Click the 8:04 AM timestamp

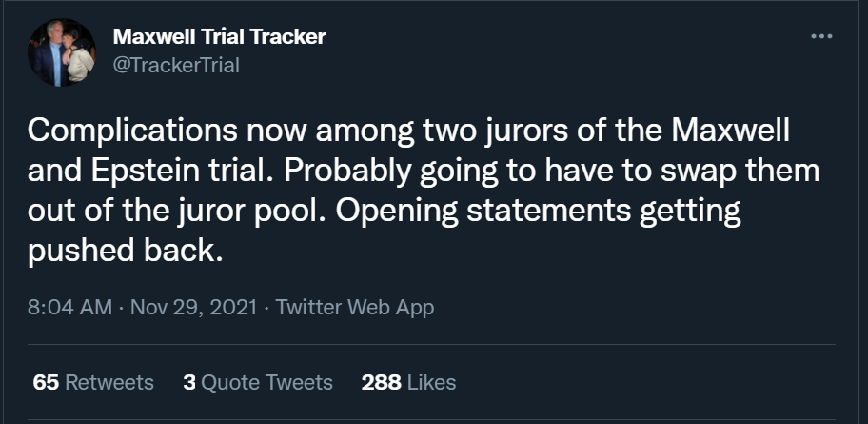69,307
